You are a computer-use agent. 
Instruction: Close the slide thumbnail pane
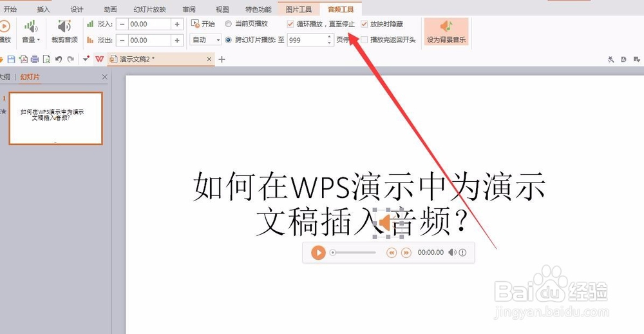104,77
